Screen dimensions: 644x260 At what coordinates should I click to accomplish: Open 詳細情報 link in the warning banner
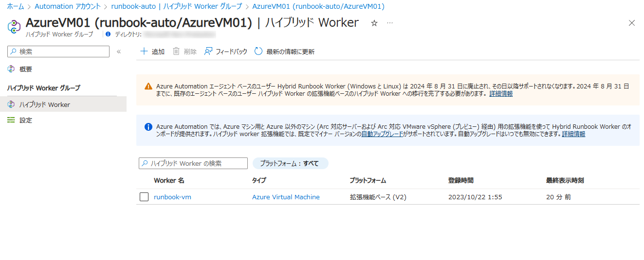(501, 94)
